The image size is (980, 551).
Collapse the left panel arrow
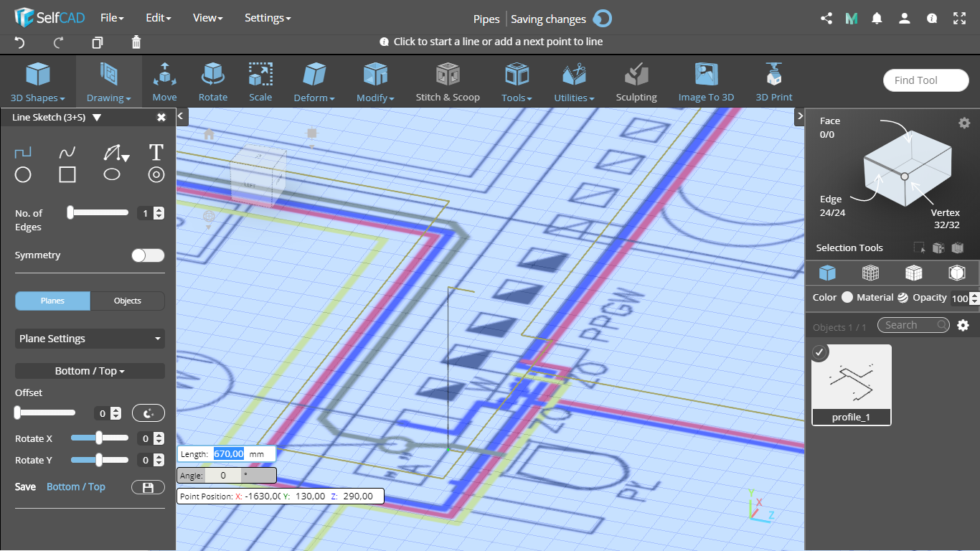coord(182,116)
